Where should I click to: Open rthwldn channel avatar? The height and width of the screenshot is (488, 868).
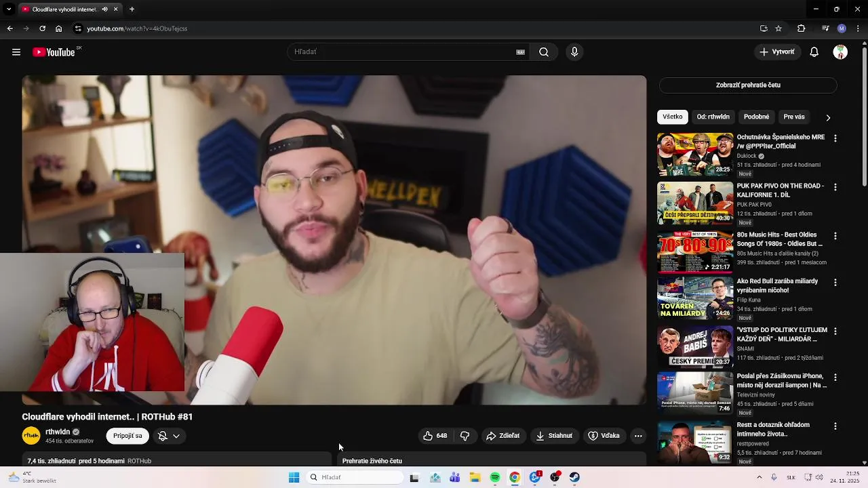pyautogui.click(x=31, y=436)
